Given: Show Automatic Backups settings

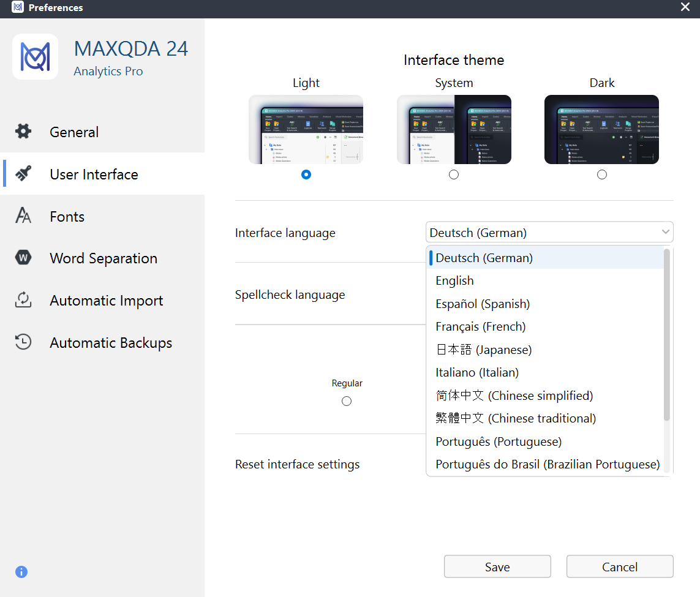Looking at the screenshot, I should 102,343.
